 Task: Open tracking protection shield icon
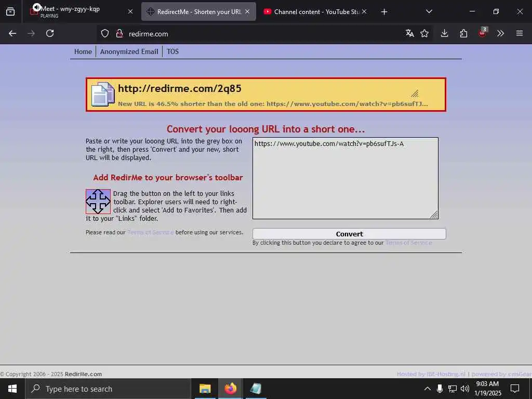coord(105,34)
